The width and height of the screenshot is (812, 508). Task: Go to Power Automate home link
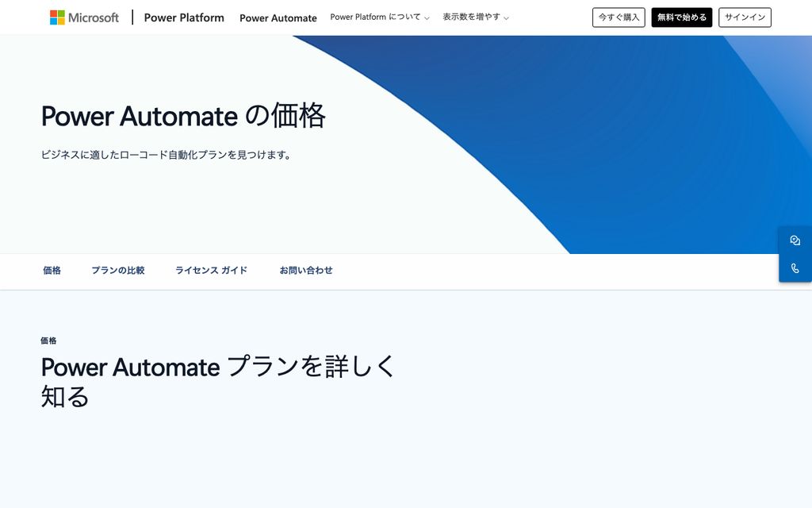coord(278,18)
